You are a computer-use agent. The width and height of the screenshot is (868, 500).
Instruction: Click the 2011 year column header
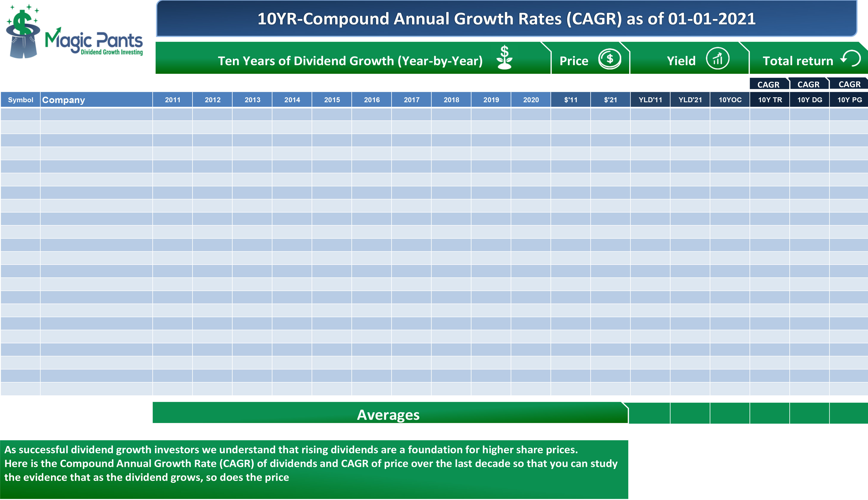[x=173, y=100]
